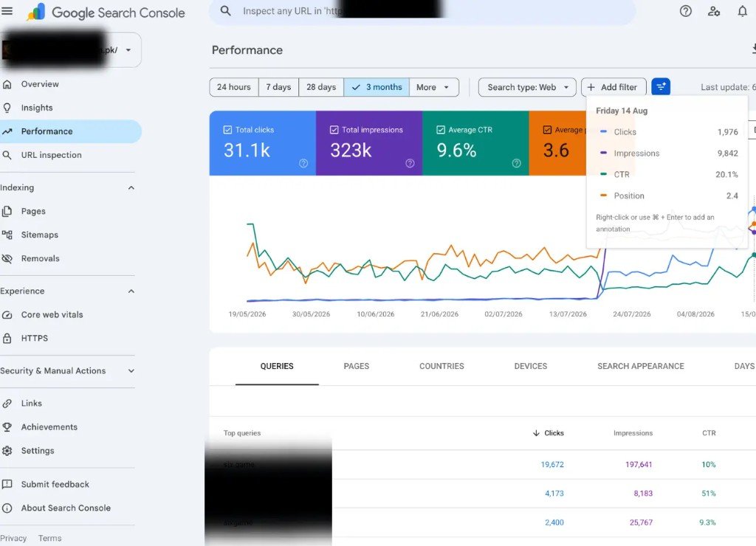Click the 19,672 clicks cell
This screenshot has width=756, height=546.
point(552,465)
